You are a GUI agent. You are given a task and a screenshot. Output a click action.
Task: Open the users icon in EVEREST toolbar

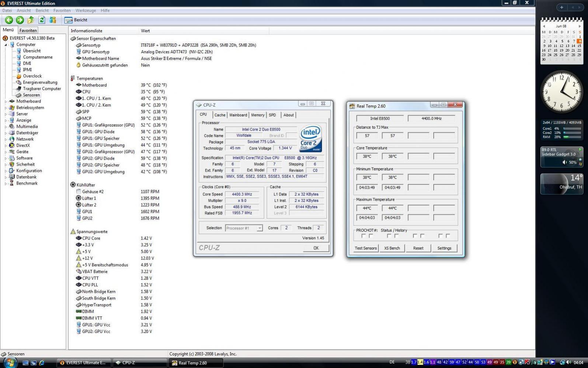(x=53, y=20)
